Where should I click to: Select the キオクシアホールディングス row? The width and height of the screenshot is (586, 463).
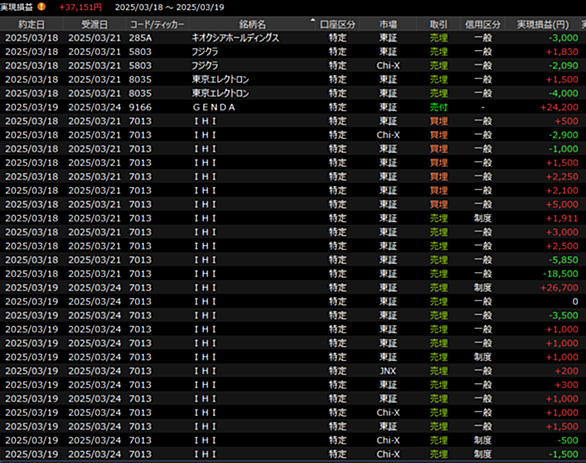[293, 38]
